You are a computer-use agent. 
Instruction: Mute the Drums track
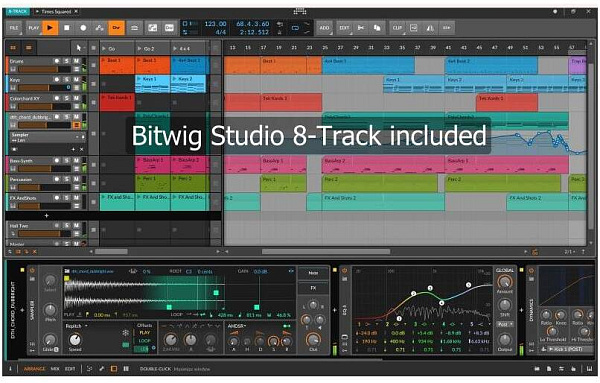[76, 61]
